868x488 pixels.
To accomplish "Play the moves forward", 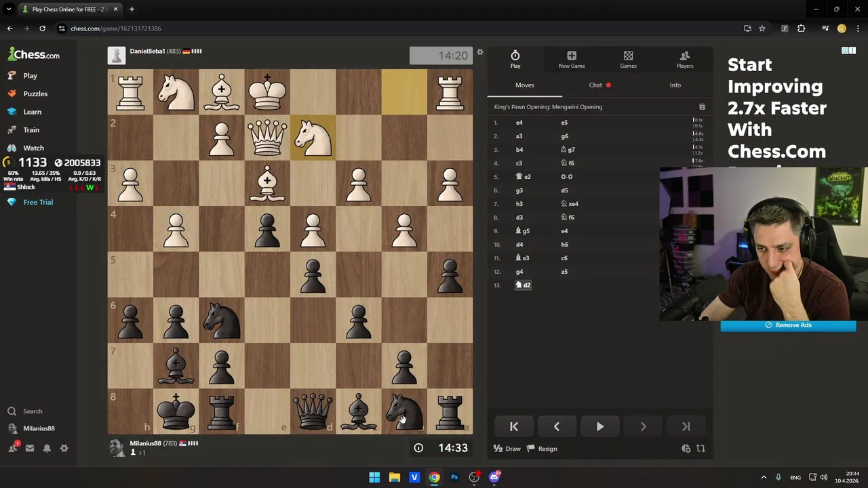I will [600, 426].
